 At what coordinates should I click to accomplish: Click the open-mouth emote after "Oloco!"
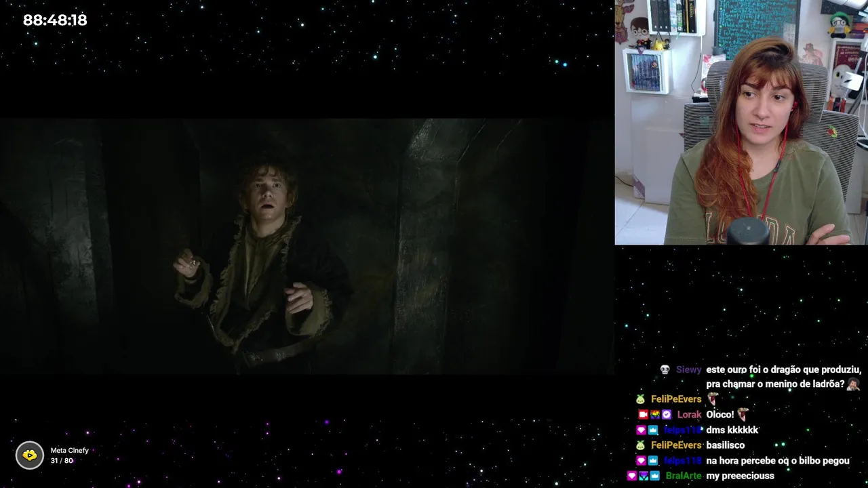pyautogui.click(x=743, y=414)
